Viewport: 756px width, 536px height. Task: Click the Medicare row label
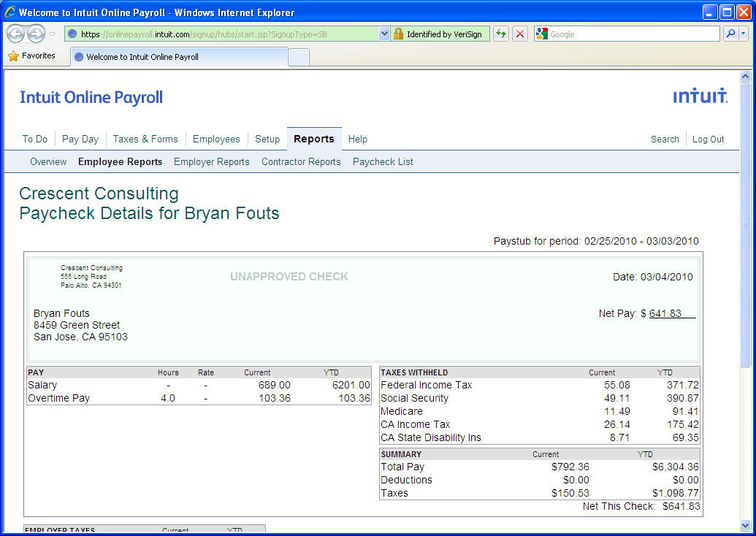pos(402,411)
